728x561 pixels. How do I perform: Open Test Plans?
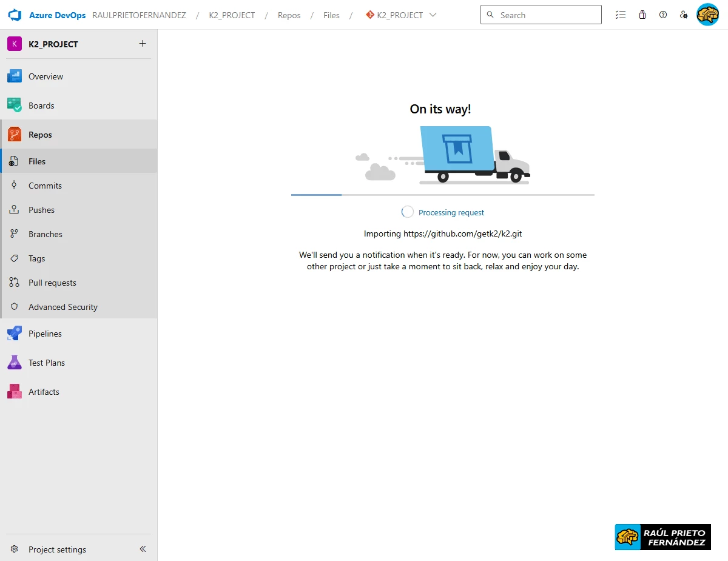click(x=47, y=362)
